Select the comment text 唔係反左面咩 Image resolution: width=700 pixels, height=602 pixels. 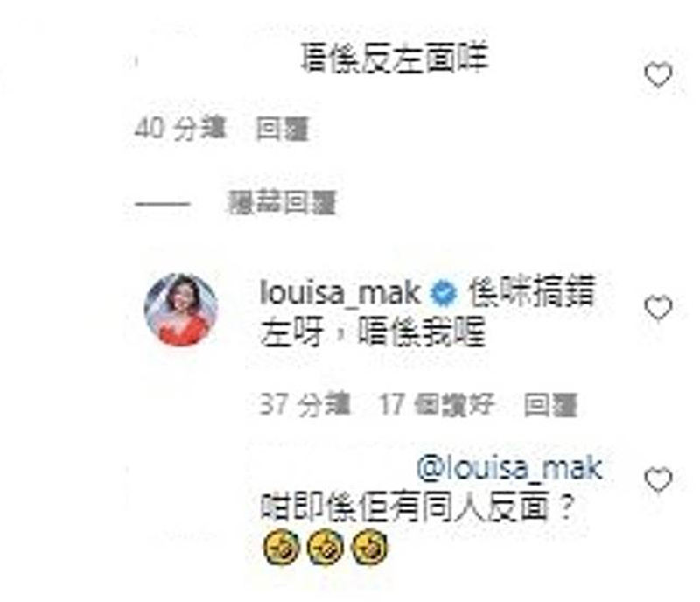pyautogui.click(x=394, y=58)
